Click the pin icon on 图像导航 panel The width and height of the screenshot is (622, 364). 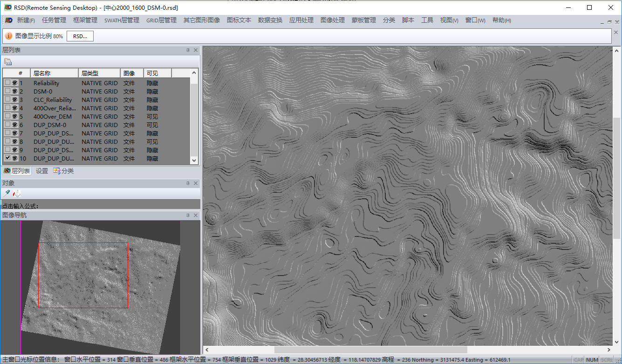188,215
